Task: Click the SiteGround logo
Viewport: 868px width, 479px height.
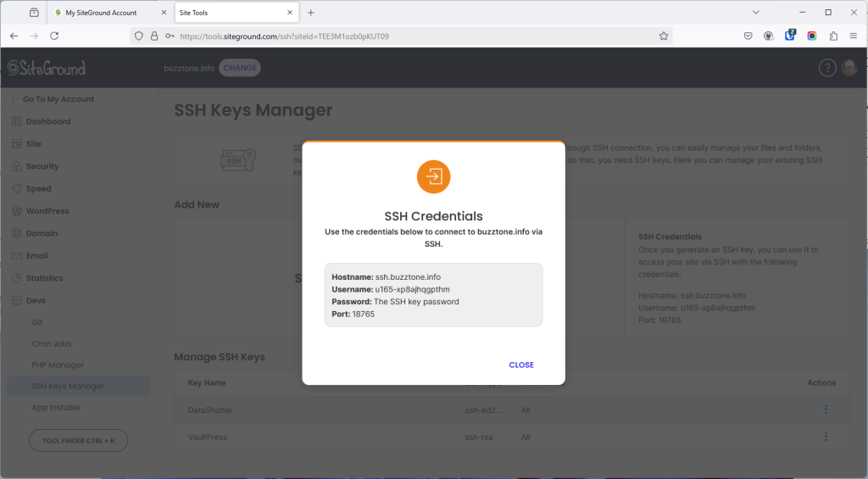Action: point(47,68)
